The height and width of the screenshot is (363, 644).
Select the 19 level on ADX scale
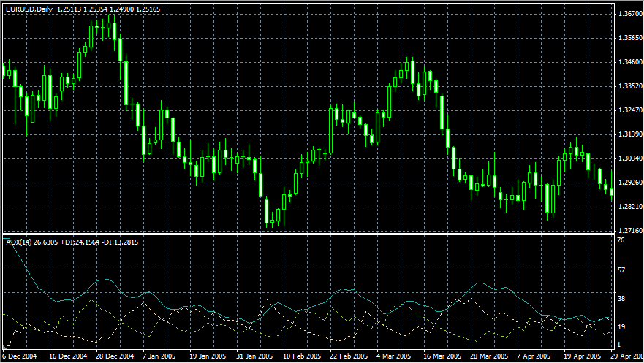pos(621,327)
